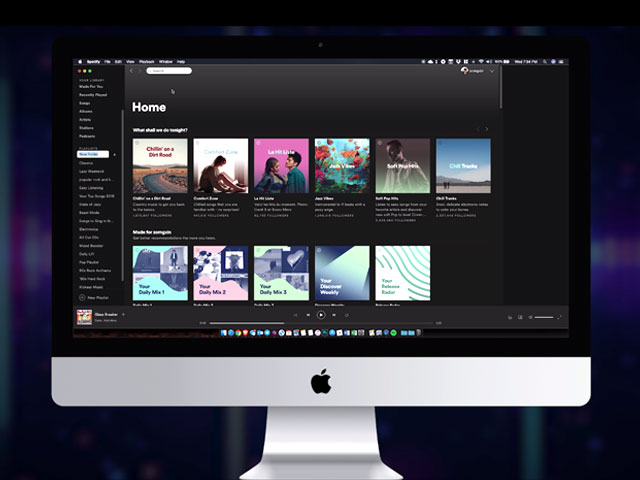Screen dimensions: 640x480
Task: Mute with the volume speaker icon
Action: click(530, 317)
